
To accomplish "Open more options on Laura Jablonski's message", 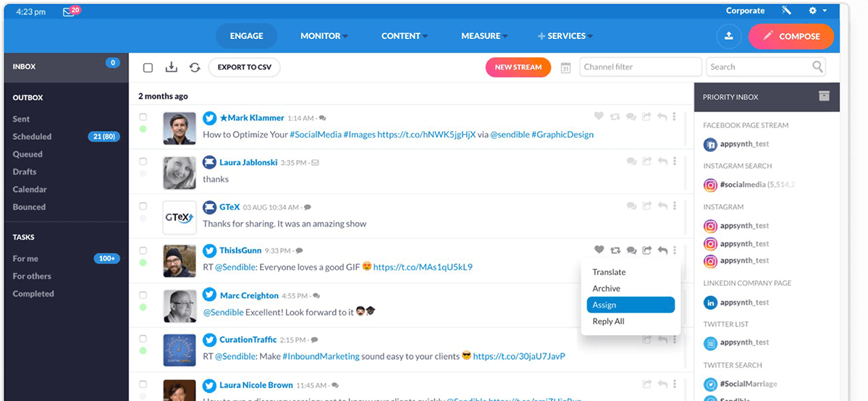I will pyautogui.click(x=674, y=161).
